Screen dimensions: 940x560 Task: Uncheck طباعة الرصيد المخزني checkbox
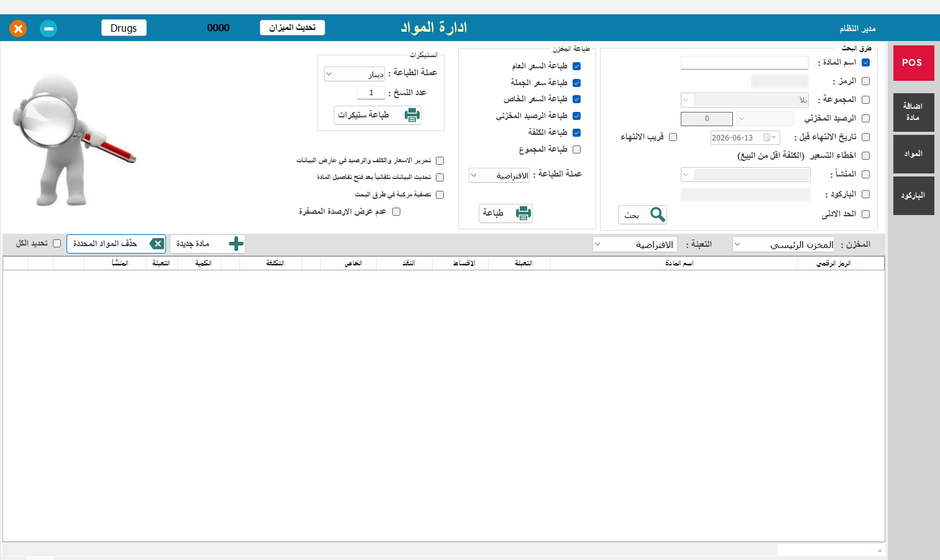576,116
